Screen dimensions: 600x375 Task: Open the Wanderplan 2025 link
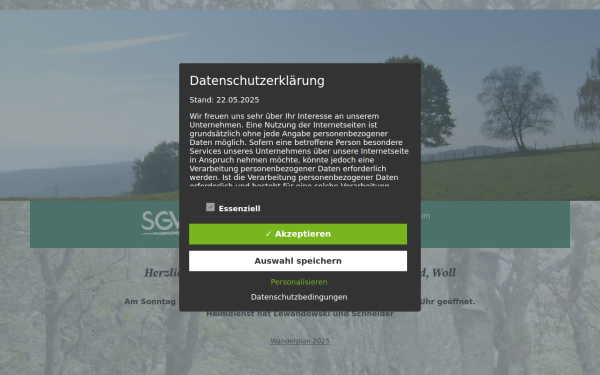300,341
